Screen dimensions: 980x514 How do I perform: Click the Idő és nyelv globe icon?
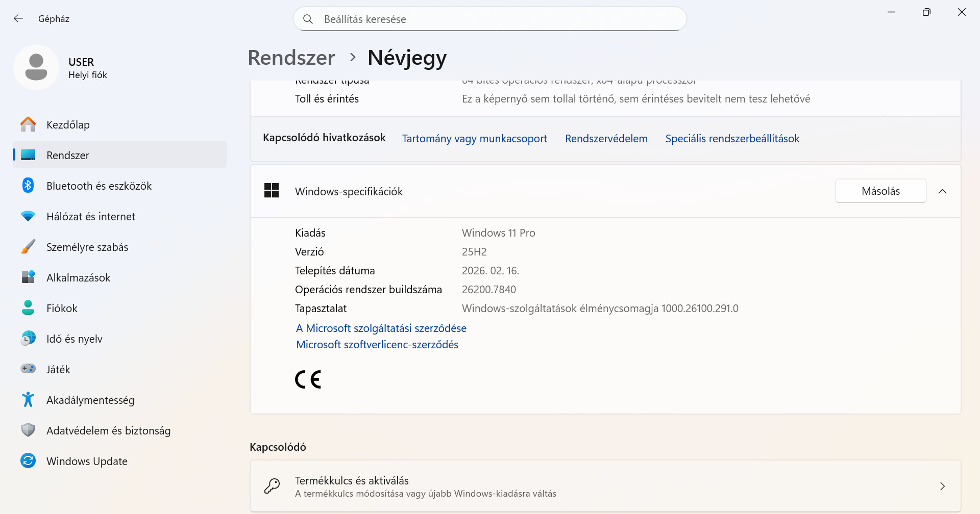(x=28, y=339)
